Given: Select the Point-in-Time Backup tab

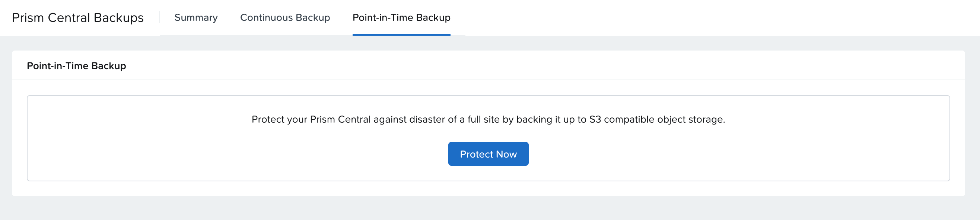Looking at the screenshot, I should tap(401, 17).
